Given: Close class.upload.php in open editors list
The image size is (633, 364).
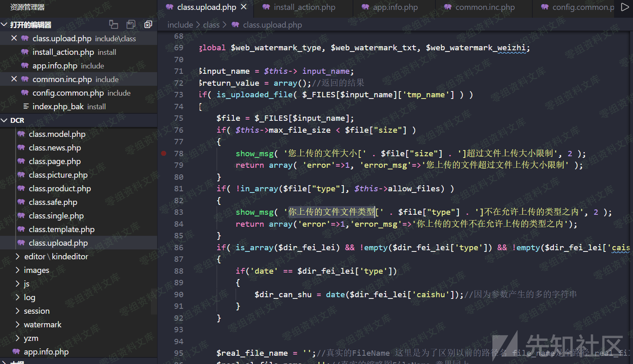Looking at the screenshot, I should [x=14, y=38].
